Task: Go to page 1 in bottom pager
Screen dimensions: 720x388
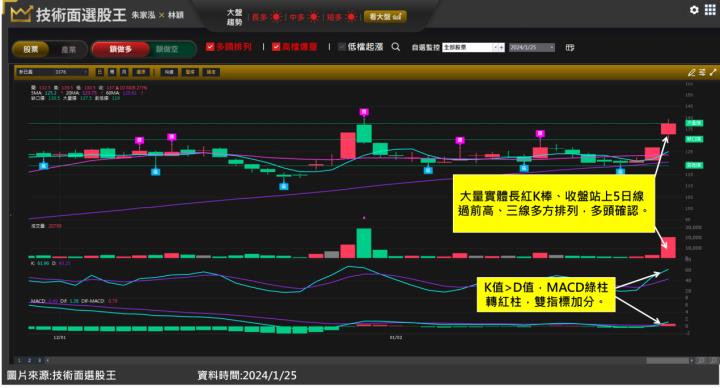Action: [x=19, y=360]
